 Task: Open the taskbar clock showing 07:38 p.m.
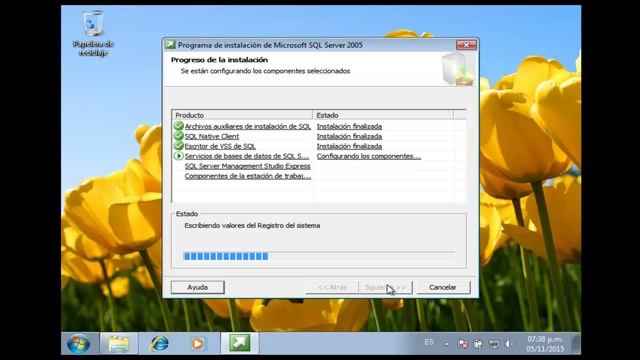coord(545,344)
